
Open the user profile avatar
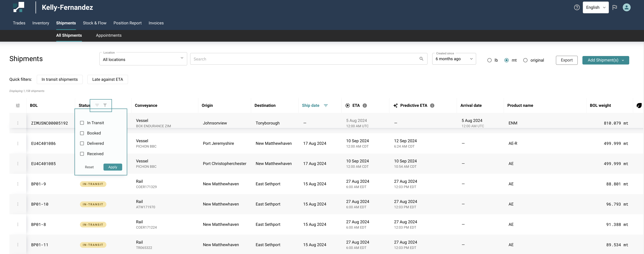point(626,7)
